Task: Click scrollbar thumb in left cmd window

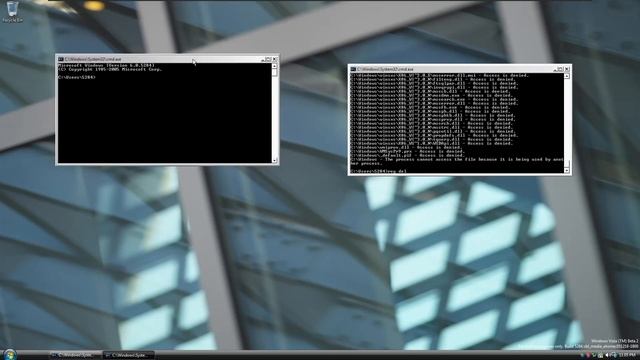Action: point(275,72)
